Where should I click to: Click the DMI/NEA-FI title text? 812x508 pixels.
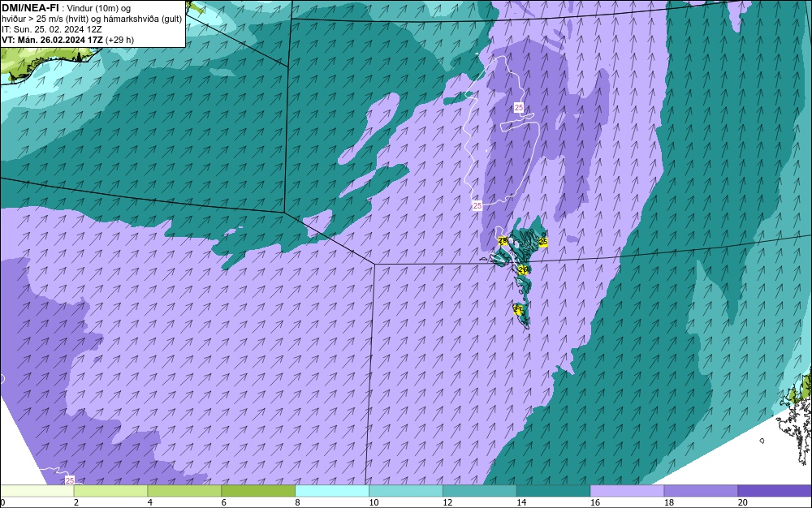tap(30, 8)
